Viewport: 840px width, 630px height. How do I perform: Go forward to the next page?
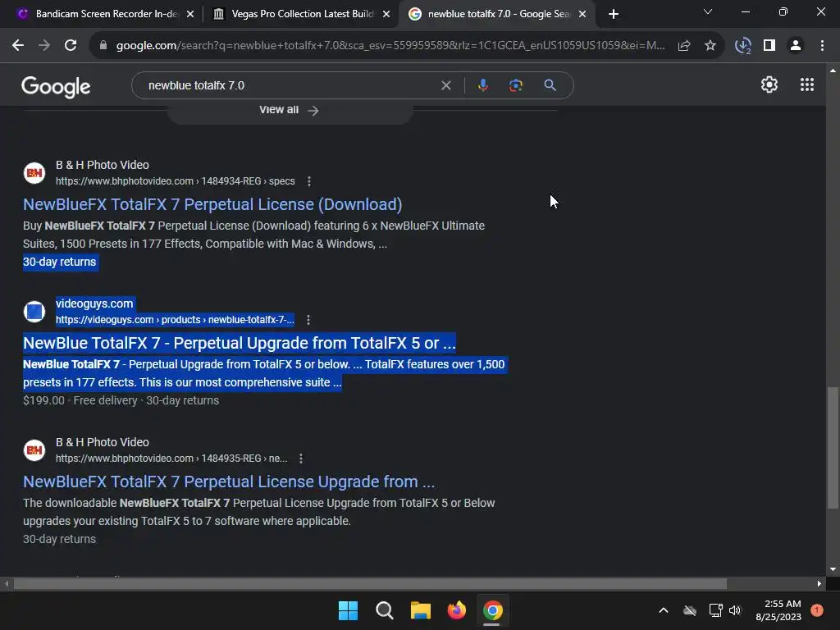pyautogui.click(x=44, y=46)
